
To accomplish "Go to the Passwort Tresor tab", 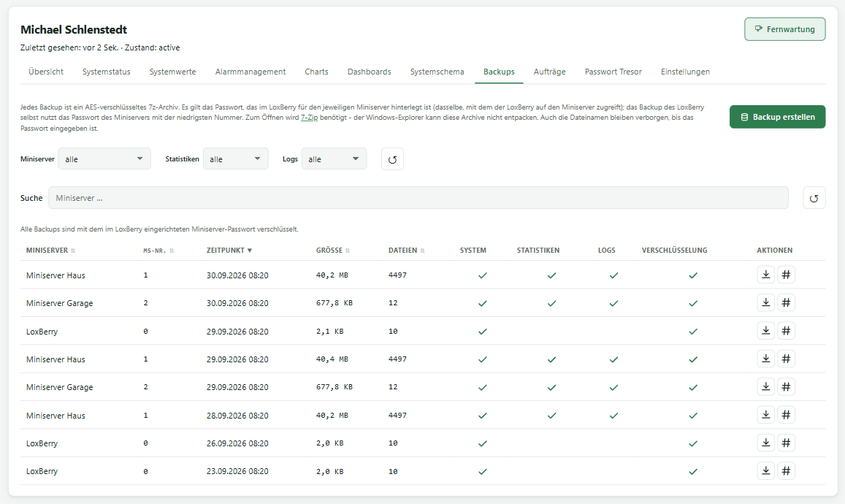I will pos(613,72).
